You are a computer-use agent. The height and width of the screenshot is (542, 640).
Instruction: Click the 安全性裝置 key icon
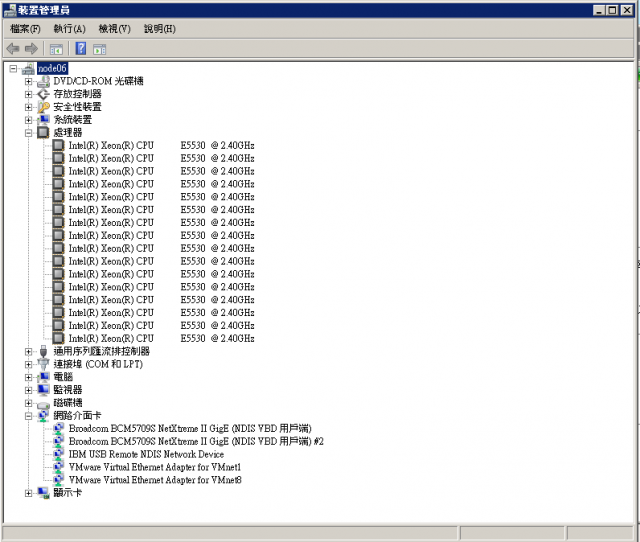pos(43,107)
